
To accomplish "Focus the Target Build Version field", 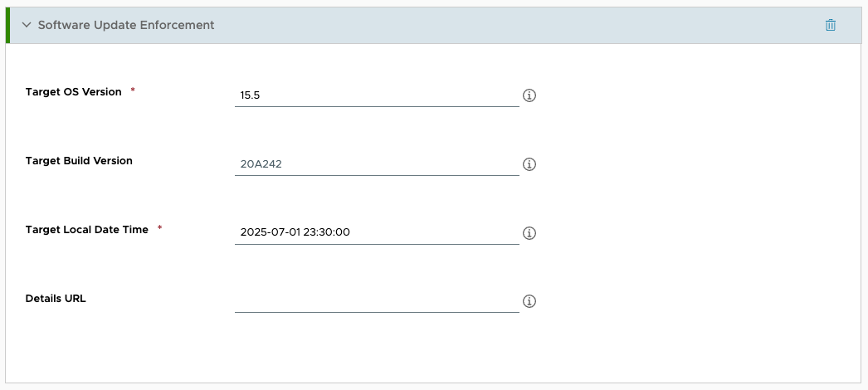I will [x=377, y=164].
